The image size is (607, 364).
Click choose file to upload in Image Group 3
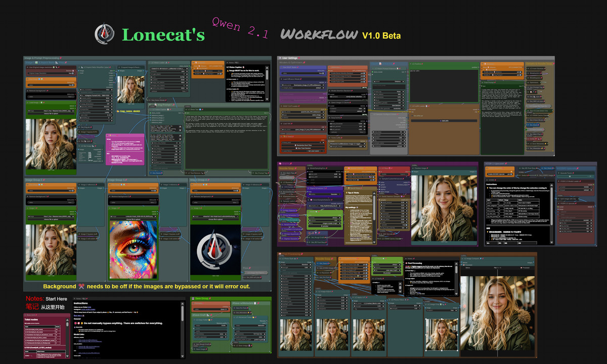pyautogui.click(x=133, y=220)
